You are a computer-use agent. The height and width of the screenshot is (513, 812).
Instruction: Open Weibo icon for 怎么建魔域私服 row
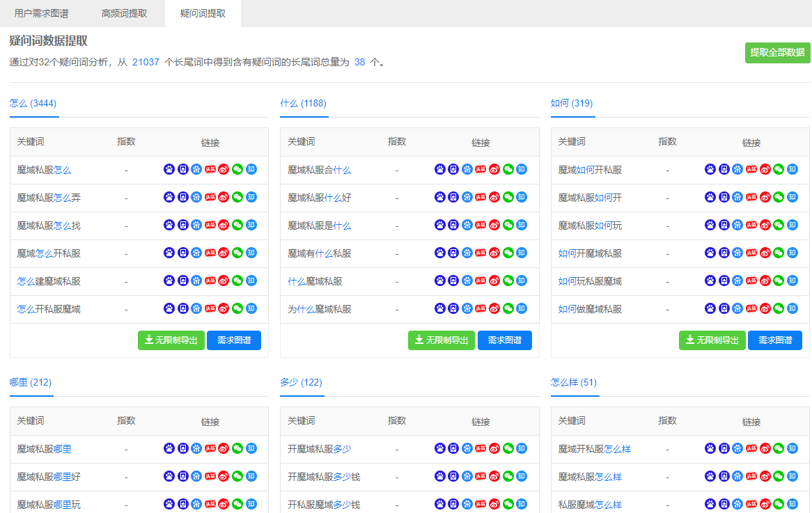coord(224,281)
